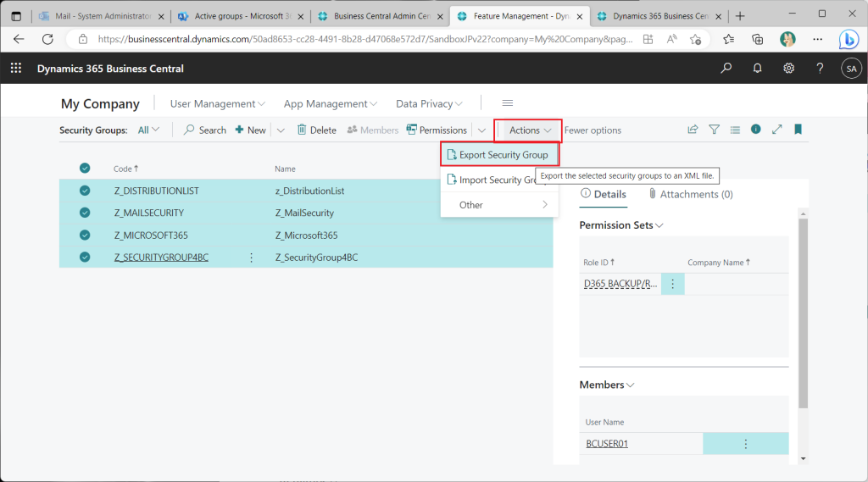The width and height of the screenshot is (868, 482).
Task: Toggle the filter pane funnel icon
Action: coord(714,130)
